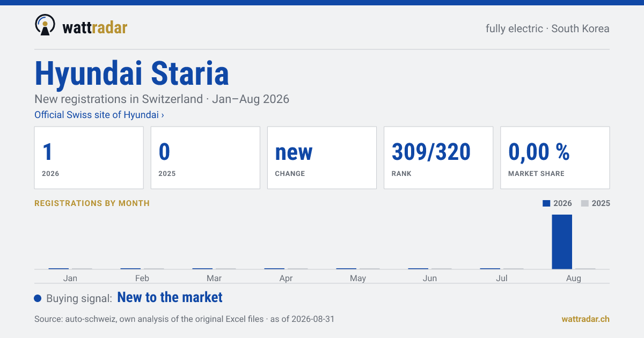Click the wattradar radar logo icon
The height and width of the screenshot is (338, 644).
[45, 25]
